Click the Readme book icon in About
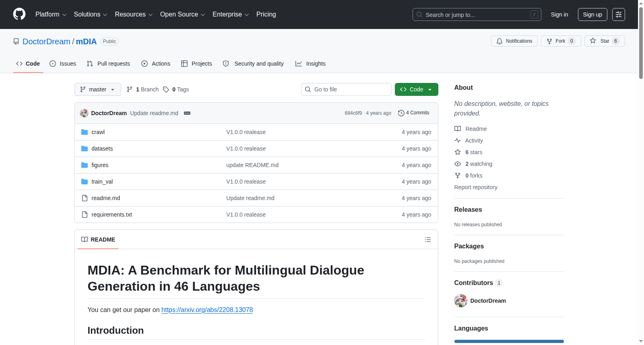Image resolution: width=644 pixels, height=345 pixels. (458, 129)
